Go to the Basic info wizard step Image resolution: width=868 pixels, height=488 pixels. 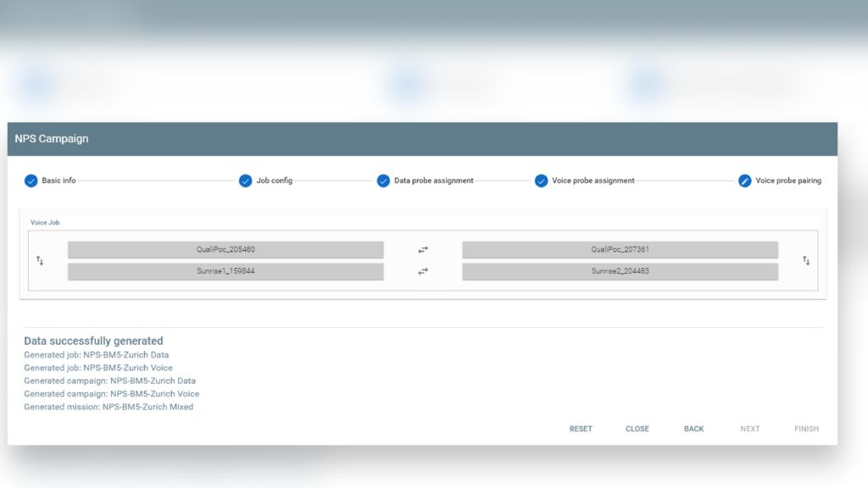pos(53,180)
